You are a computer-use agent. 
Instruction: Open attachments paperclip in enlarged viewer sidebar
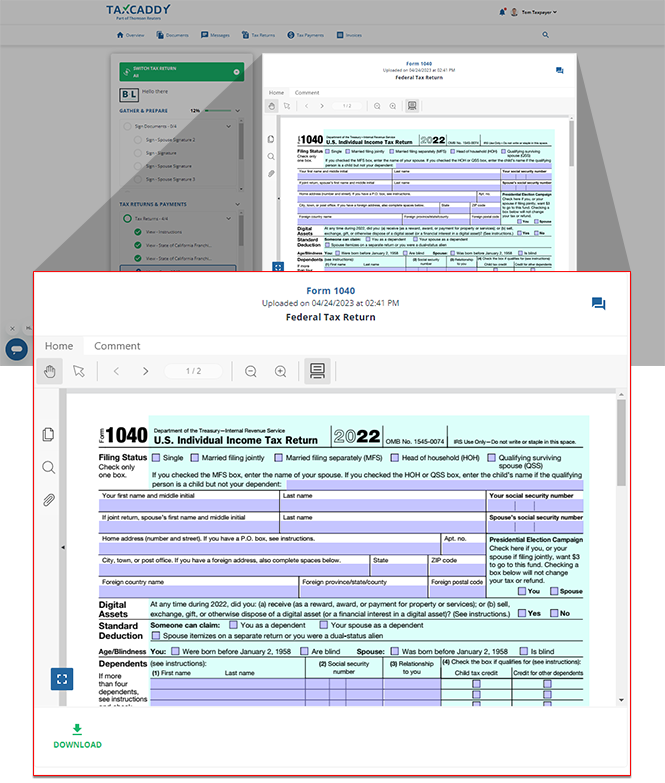click(x=48, y=500)
